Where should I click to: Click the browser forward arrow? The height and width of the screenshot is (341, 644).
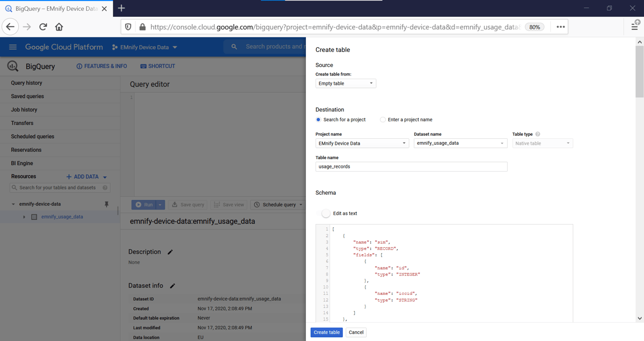[x=27, y=27]
